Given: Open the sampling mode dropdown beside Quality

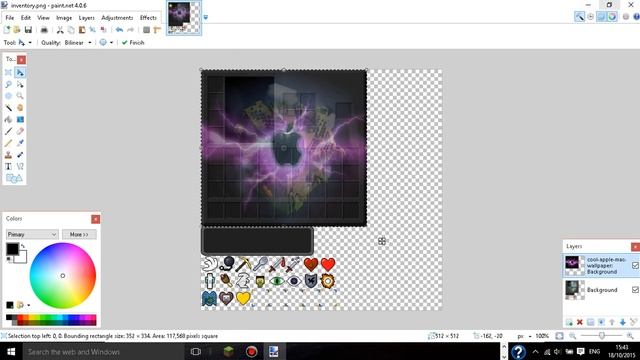Looking at the screenshot, I should coord(106,42).
